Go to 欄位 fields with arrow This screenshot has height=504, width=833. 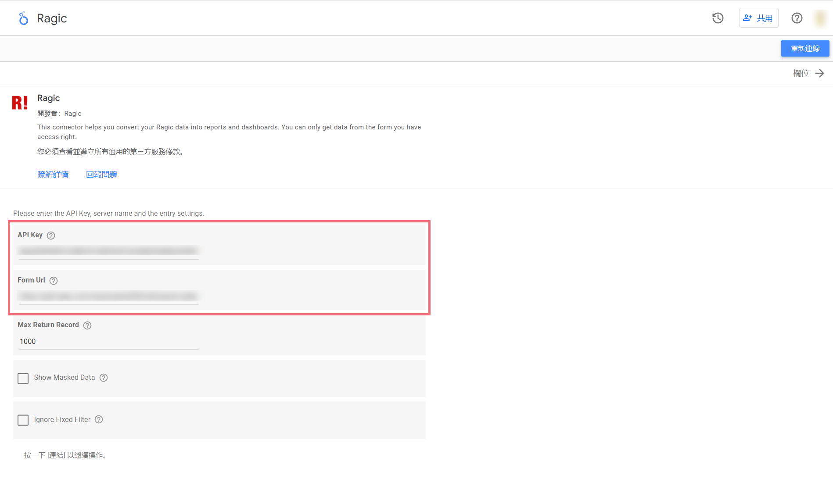pyautogui.click(x=808, y=73)
